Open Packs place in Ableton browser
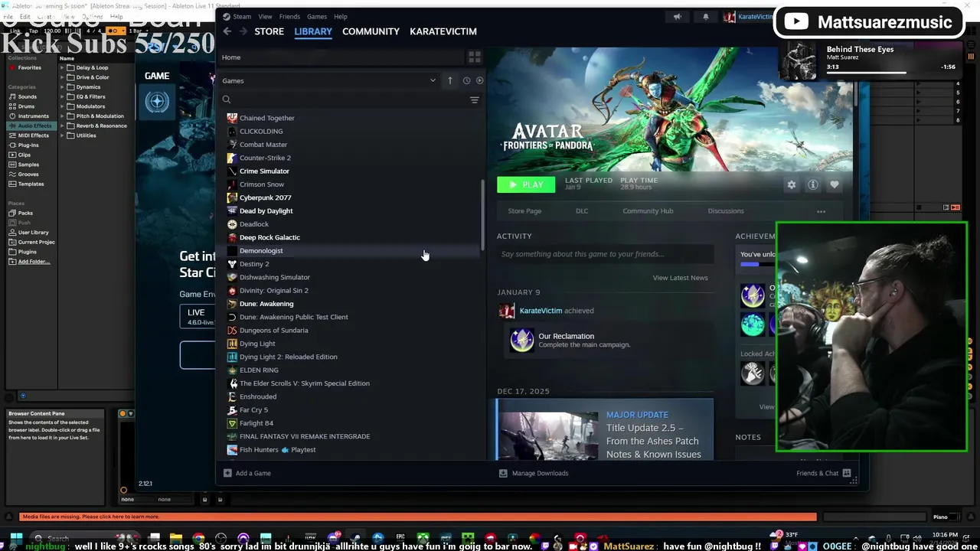The width and height of the screenshot is (980, 551). [x=21, y=213]
